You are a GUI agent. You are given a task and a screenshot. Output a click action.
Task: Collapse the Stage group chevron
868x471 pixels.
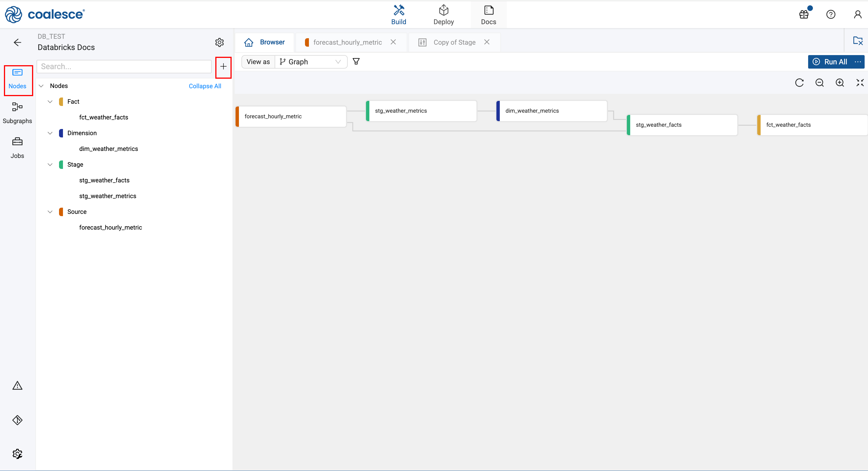pyautogui.click(x=50, y=164)
